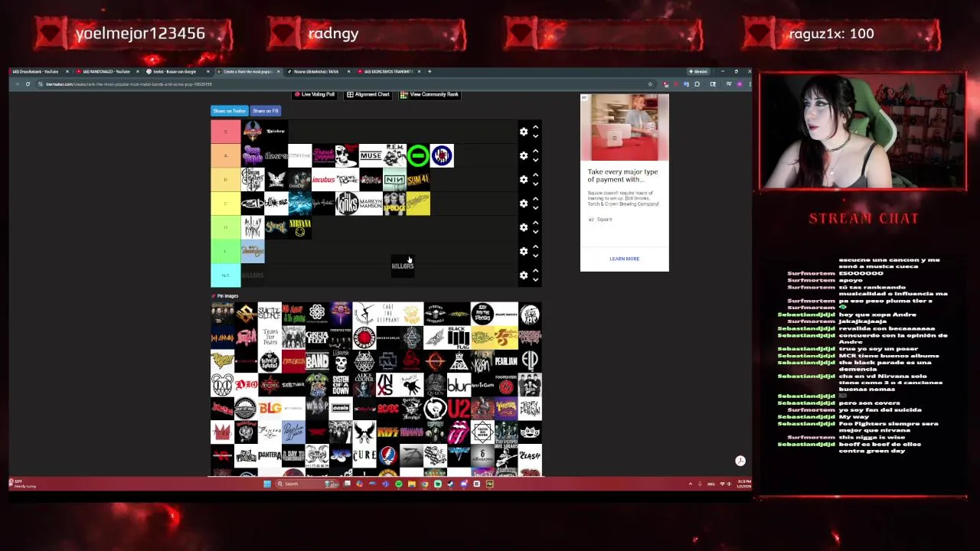Pick The Clash logo from image pool
Image resolution: width=980 pixels, height=551 pixels.
(531, 456)
